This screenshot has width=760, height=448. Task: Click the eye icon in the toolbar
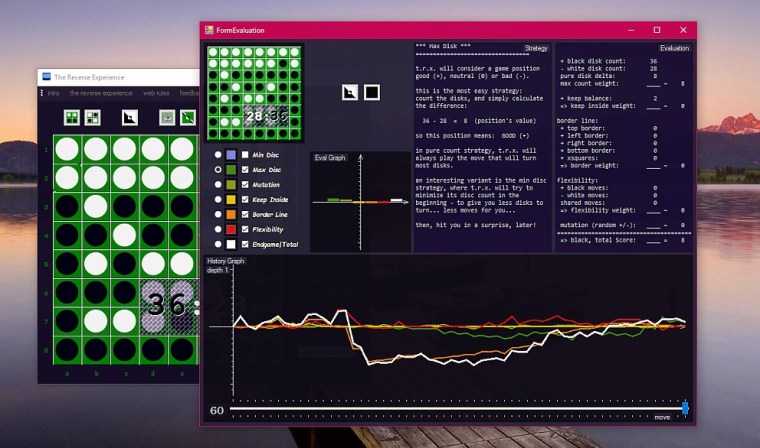point(167,118)
